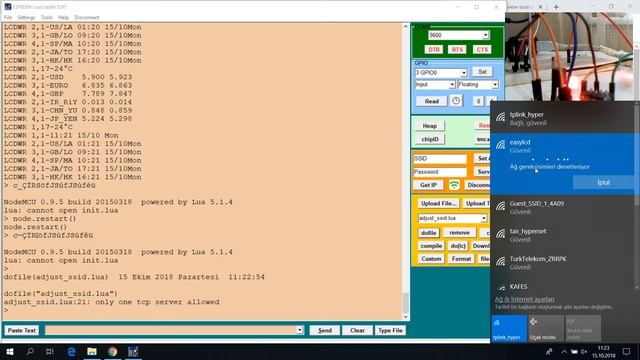Expand the Input mode dropdown
640x360 pixels.
click(x=452, y=84)
